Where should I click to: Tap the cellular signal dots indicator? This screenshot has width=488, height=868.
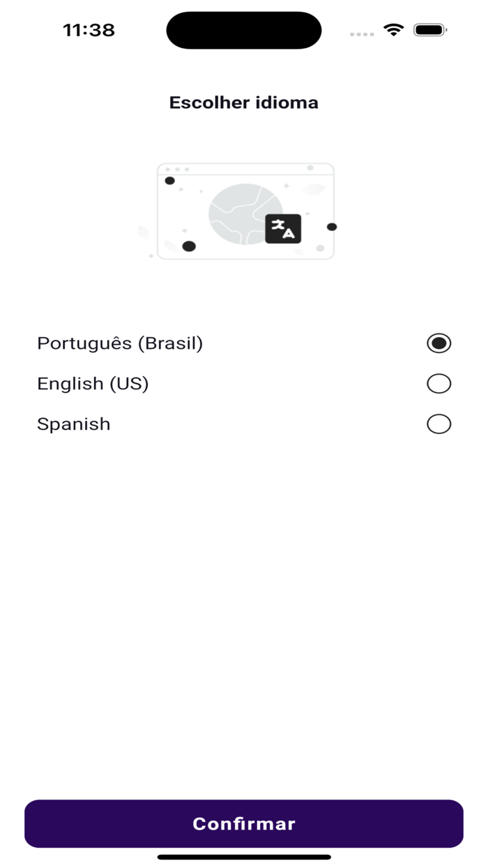coord(361,33)
